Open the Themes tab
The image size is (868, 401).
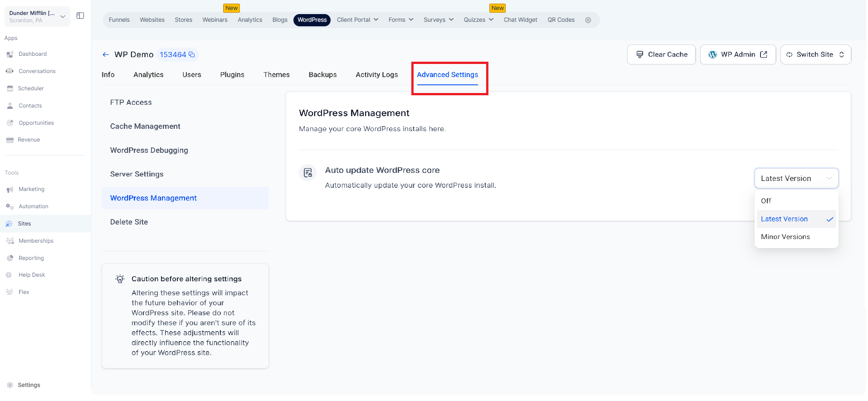tap(277, 75)
